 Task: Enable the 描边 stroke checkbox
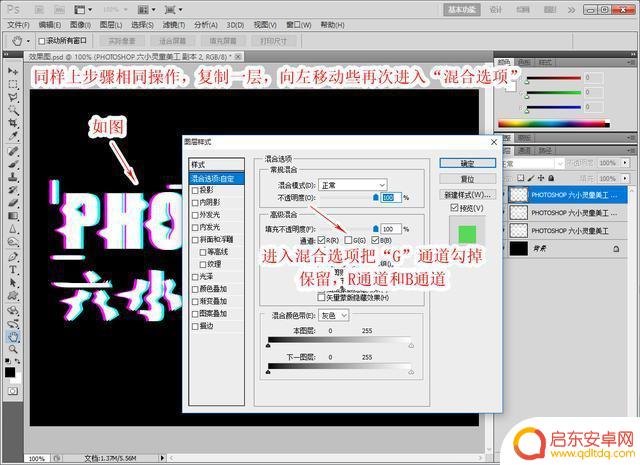[195, 326]
